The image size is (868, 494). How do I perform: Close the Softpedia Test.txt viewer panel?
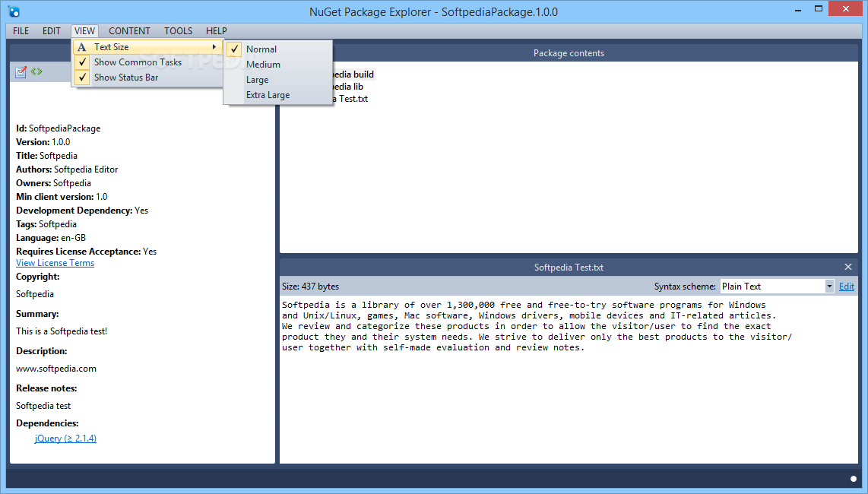pyautogui.click(x=848, y=267)
